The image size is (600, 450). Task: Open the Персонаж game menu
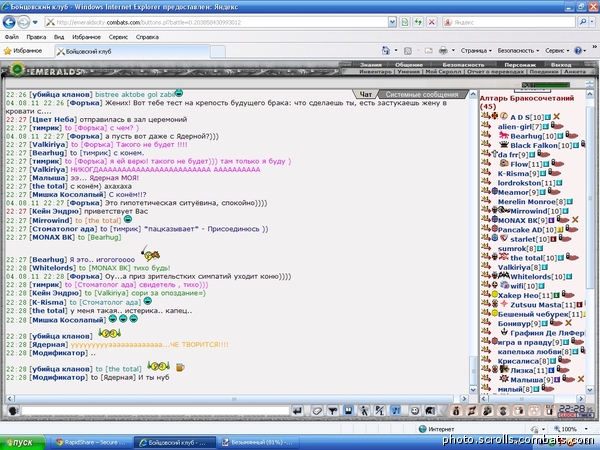coord(520,65)
